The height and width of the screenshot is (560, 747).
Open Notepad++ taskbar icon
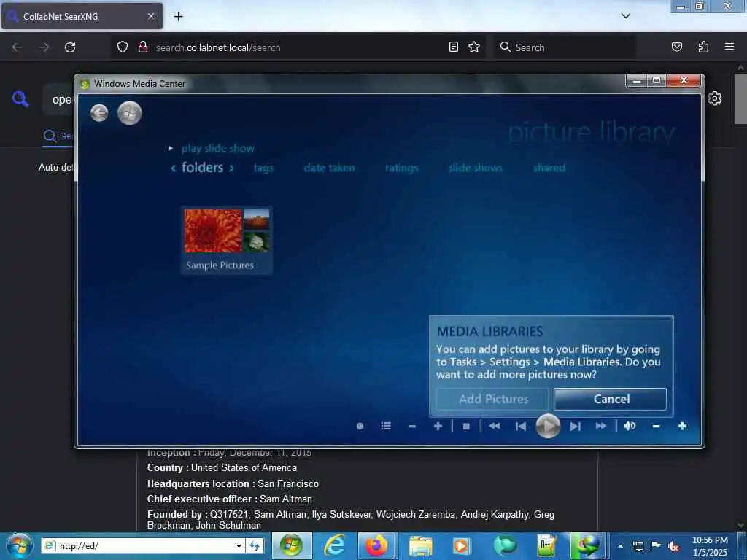point(546,545)
